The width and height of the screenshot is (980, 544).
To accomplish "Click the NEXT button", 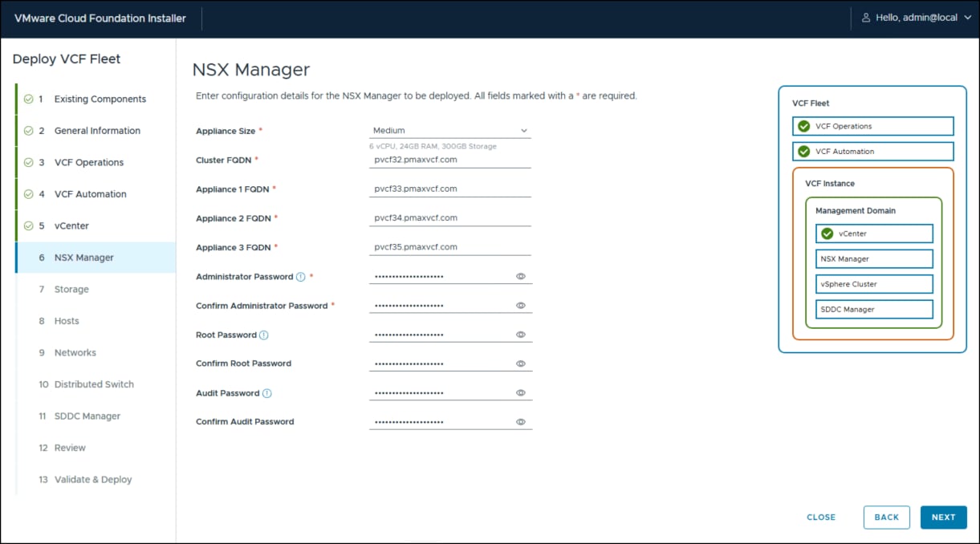I will [x=943, y=518].
